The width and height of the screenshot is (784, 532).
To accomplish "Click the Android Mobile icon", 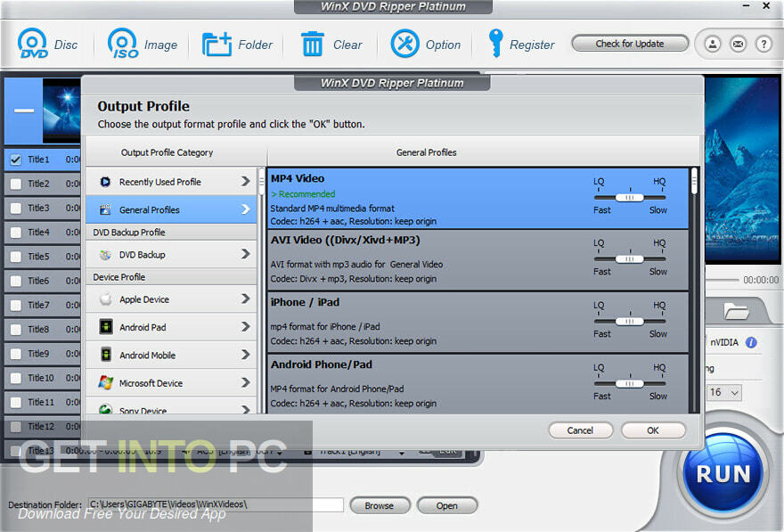I will 106,355.
